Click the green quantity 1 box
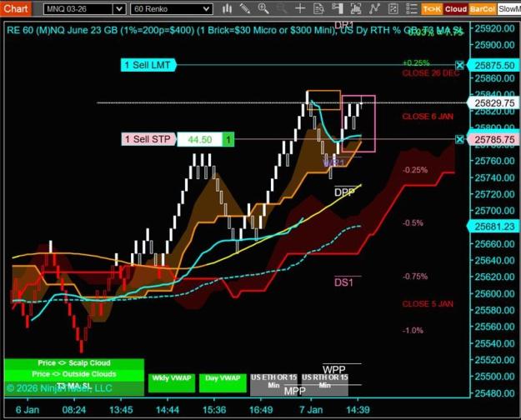Viewport: 521px width, 420px height. pos(228,139)
